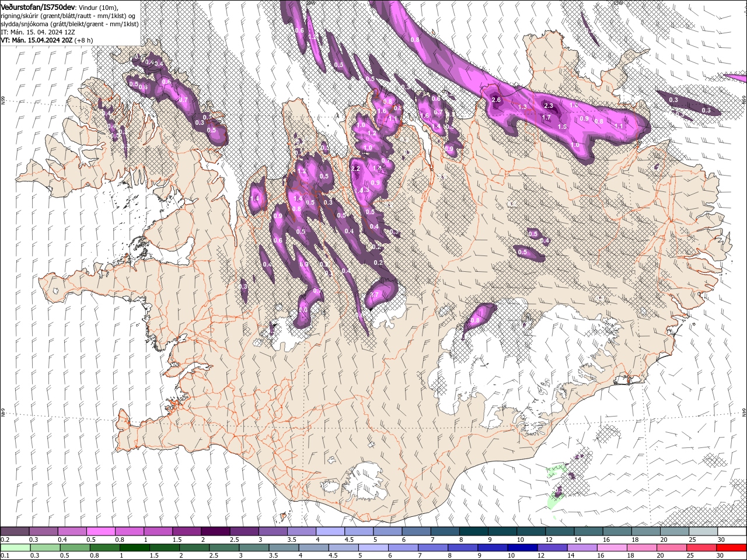Click the 1.7 snowfall value on the map
Image resolution: width=747 pixels, height=560 pixels.
[x=546, y=117]
